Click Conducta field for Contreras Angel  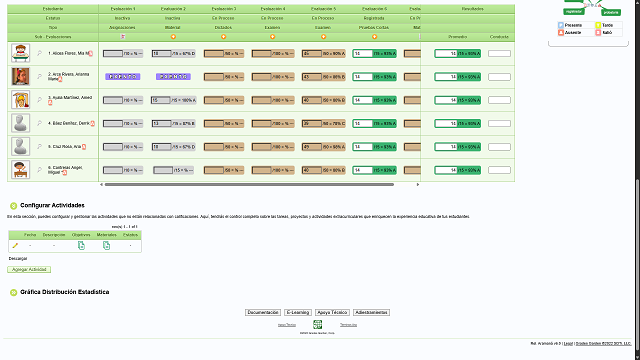499,170
